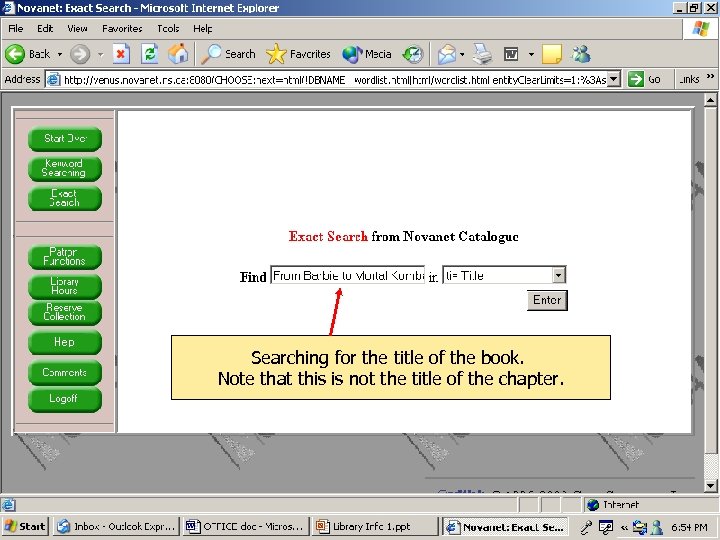
Task: Open the Forward button history dropdown arrow
Action: [x=100, y=54]
